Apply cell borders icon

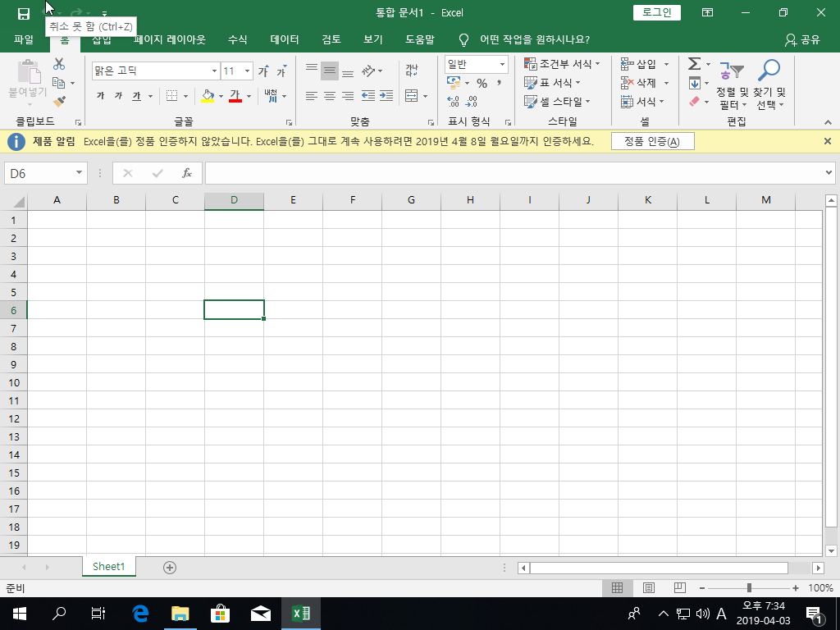pos(171,96)
